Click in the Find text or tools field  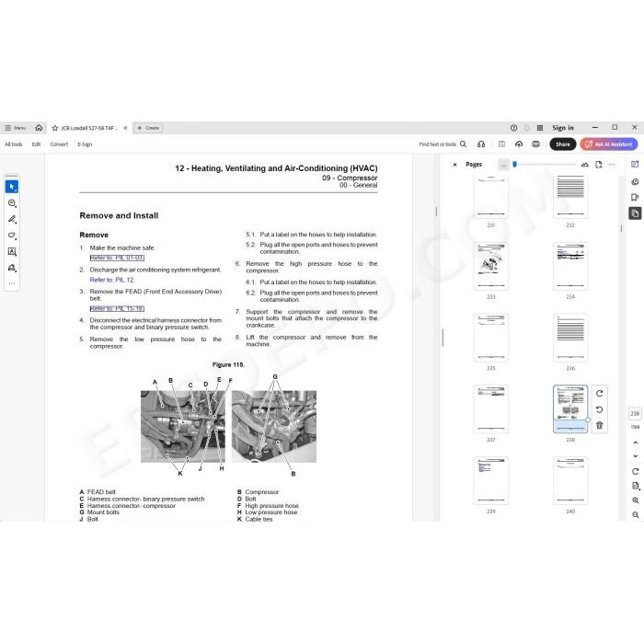pos(437,144)
